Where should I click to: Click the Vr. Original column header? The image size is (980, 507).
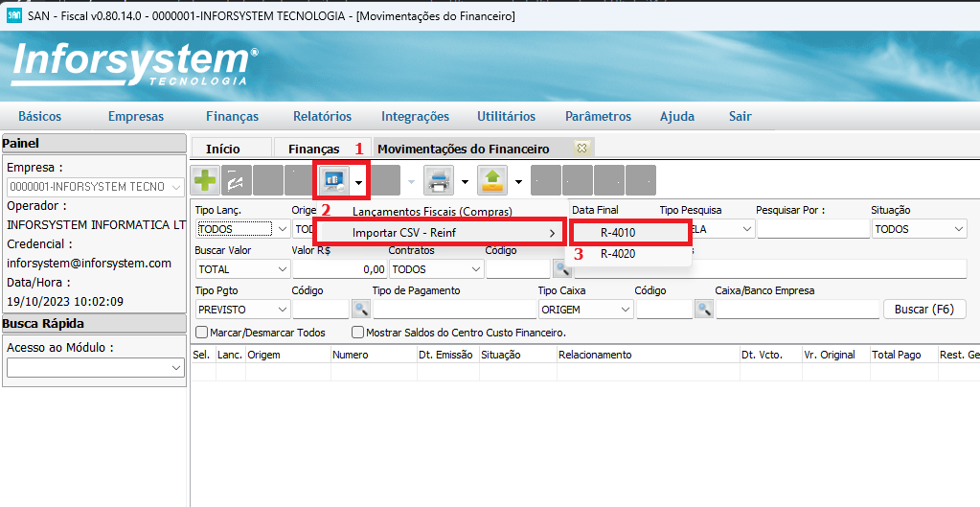click(x=835, y=355)
